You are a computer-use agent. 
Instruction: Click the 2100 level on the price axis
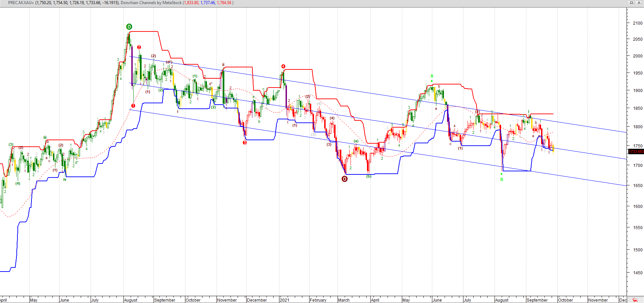tap(638, 23)
